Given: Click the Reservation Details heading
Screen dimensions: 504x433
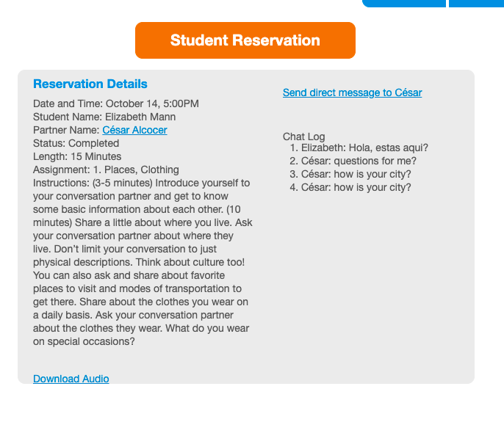Looking at the screenshot, I should pyautogui.click(x=90, y=84).
